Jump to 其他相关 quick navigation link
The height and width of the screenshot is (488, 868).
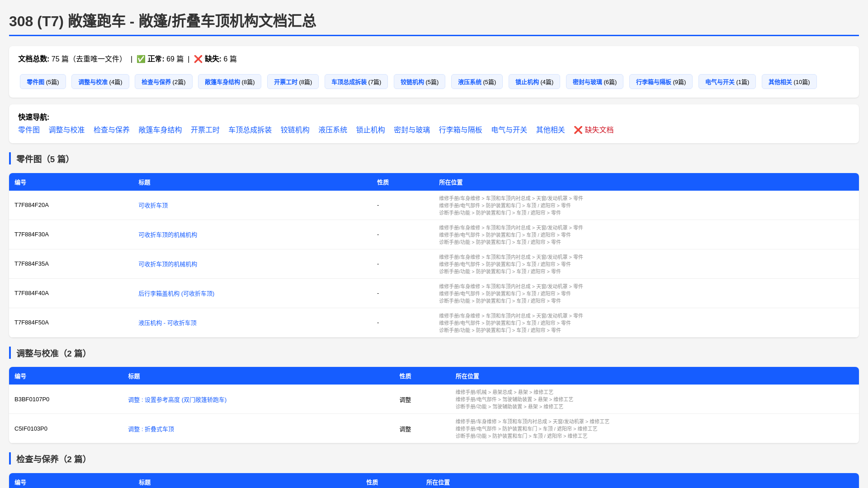pos(551,130)
